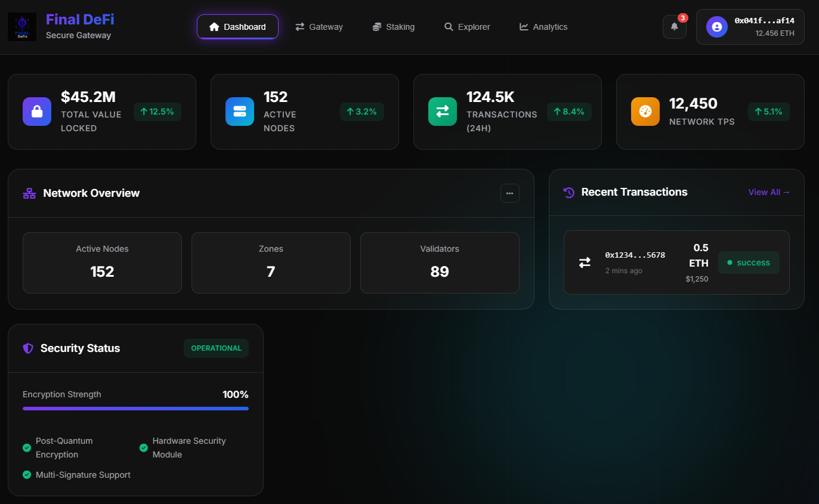Image resolution: width=819 pixels, height=504 pixels.
Task: Click the orange gauge icon for Network TPS
Action: pyautogui.click(x=645, y=112)
